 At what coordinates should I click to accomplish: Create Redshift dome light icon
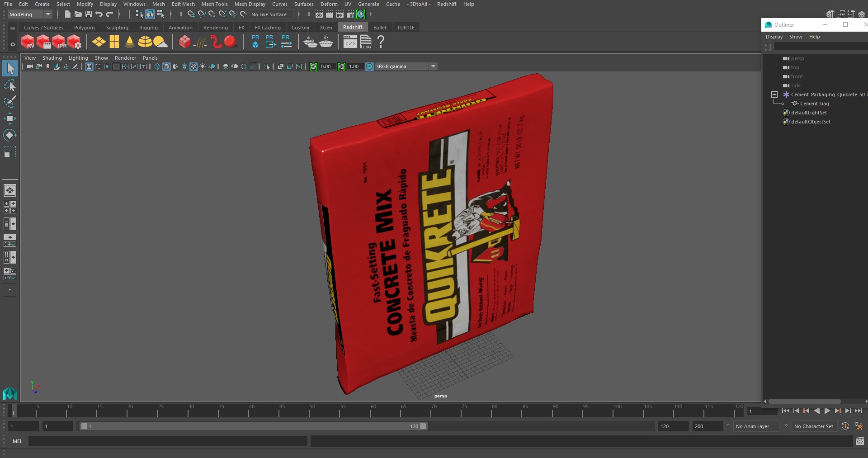tap(145, 42)
